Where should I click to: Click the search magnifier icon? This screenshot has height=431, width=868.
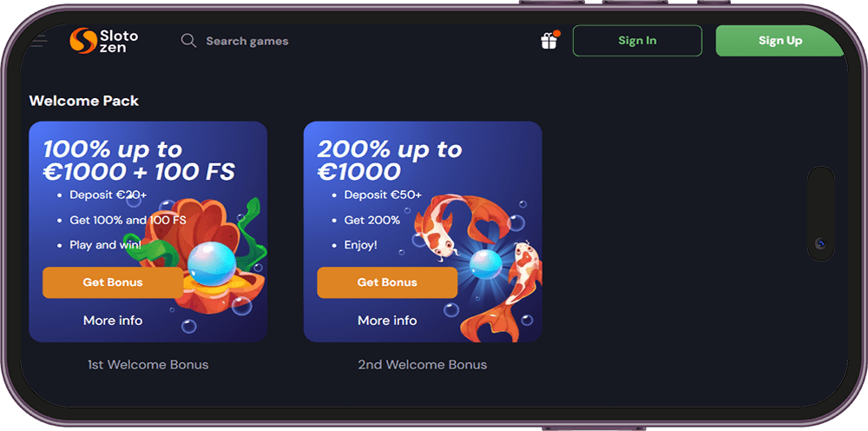188,41
